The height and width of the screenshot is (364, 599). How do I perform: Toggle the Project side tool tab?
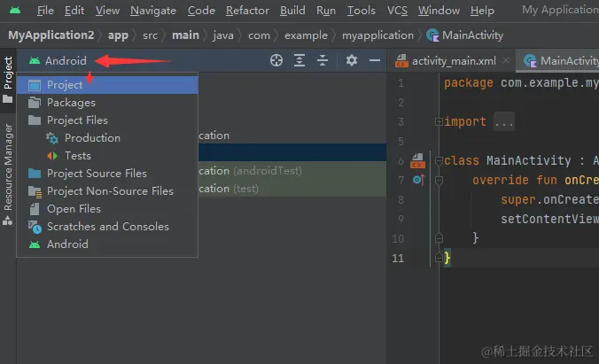coord(8,80)
